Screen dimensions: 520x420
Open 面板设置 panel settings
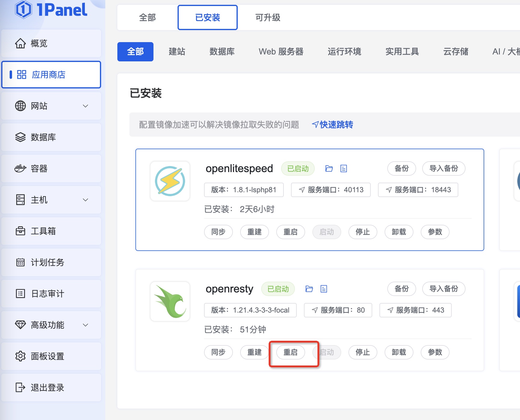[47, 356]
